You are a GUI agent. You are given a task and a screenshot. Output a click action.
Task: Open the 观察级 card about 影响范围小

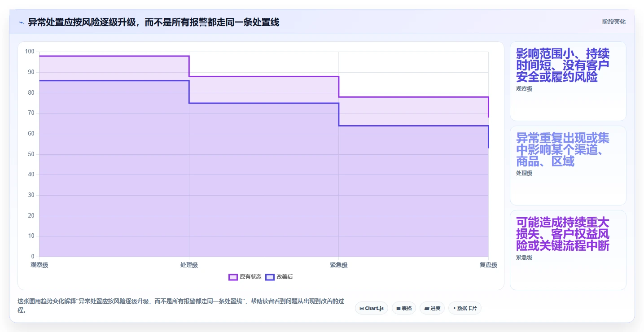click(x=568, y=81)
